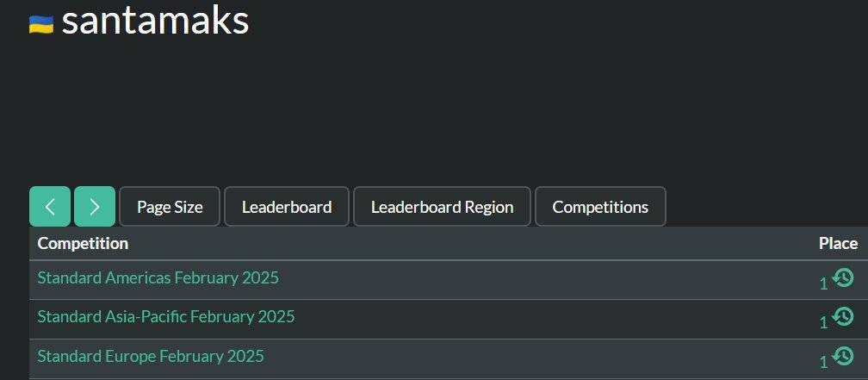Click place number 1 for Standard Europe
868x380 pixels.
(823, 361)
